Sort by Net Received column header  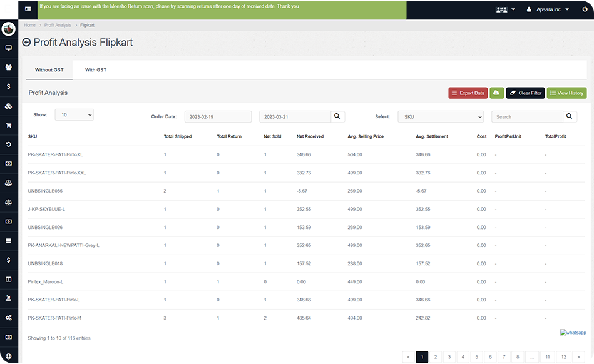pos(310,136)
